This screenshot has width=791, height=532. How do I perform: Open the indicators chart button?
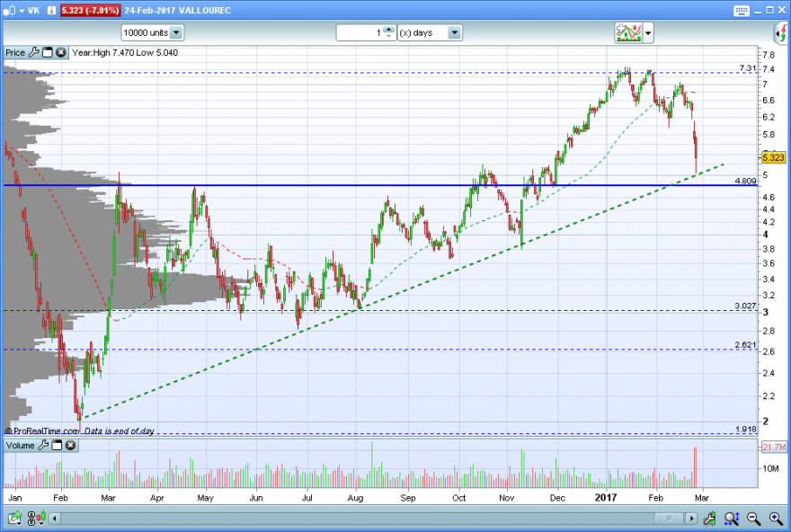click(x=628, y=32)
